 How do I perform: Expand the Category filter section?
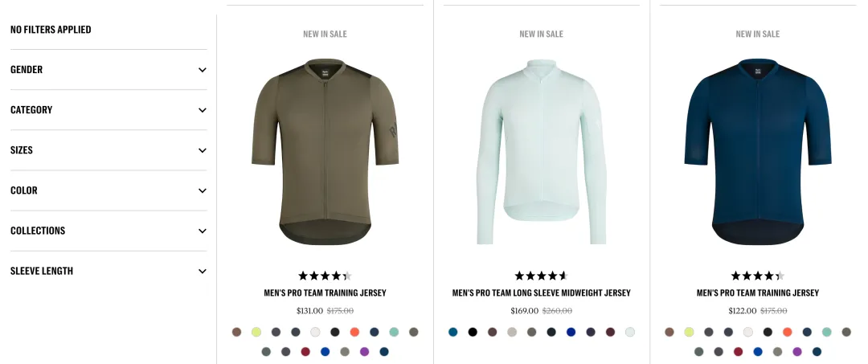pyautogui.click(x=108, y=110)
